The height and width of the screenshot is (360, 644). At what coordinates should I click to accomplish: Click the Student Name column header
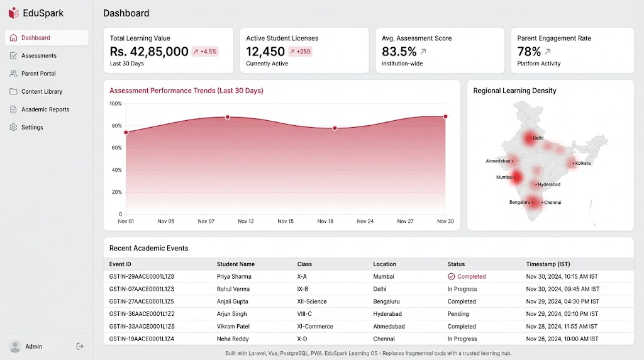236,264
